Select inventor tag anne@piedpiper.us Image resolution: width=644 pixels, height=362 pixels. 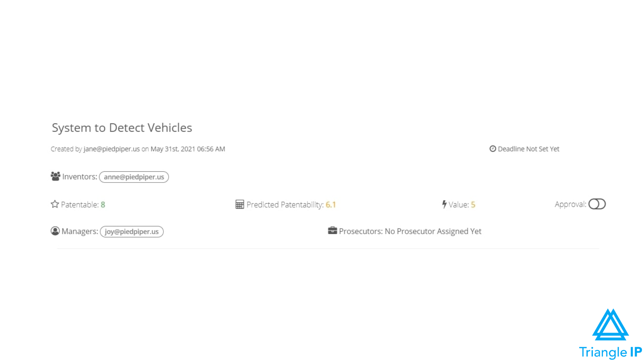point(134,177)
